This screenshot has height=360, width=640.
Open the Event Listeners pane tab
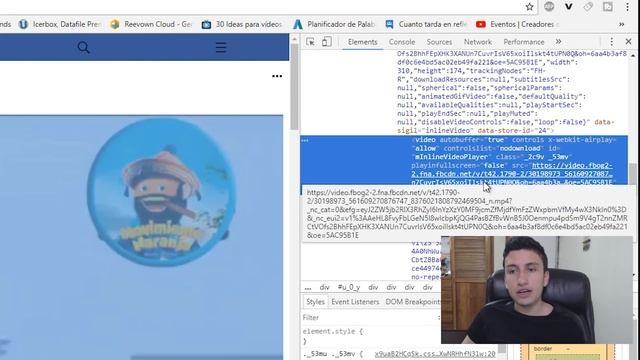coord(355,302)
